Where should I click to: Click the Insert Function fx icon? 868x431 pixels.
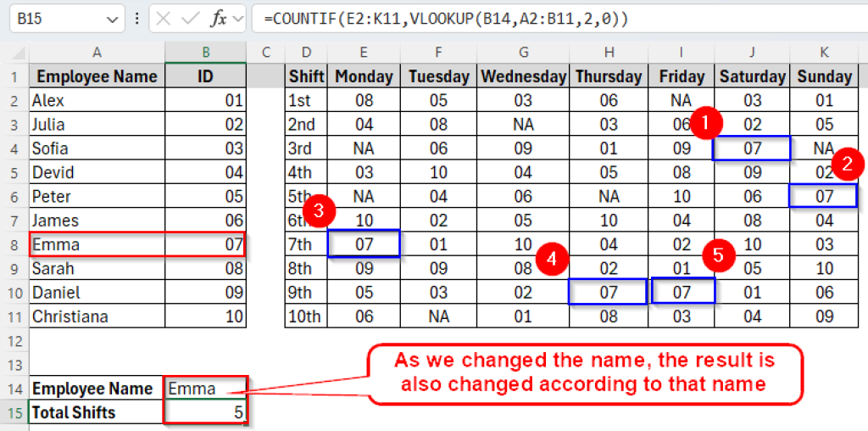coord(218,19)
